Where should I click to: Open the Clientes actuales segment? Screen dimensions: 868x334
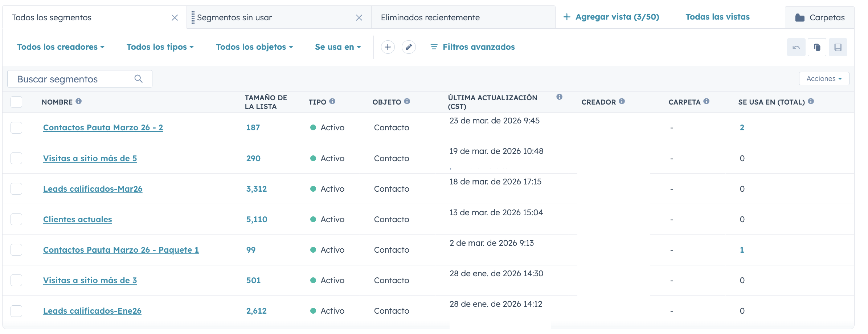[x=77, y=219]
